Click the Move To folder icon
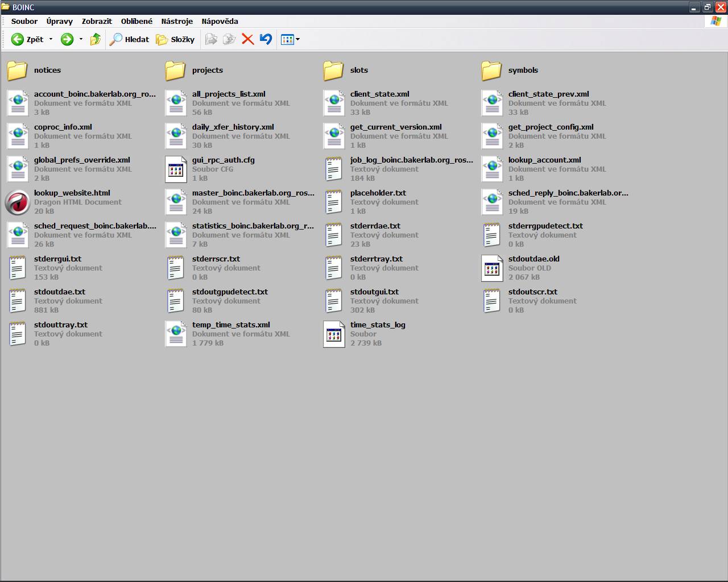Screen dimensions: 728x582 pos(211,39)
